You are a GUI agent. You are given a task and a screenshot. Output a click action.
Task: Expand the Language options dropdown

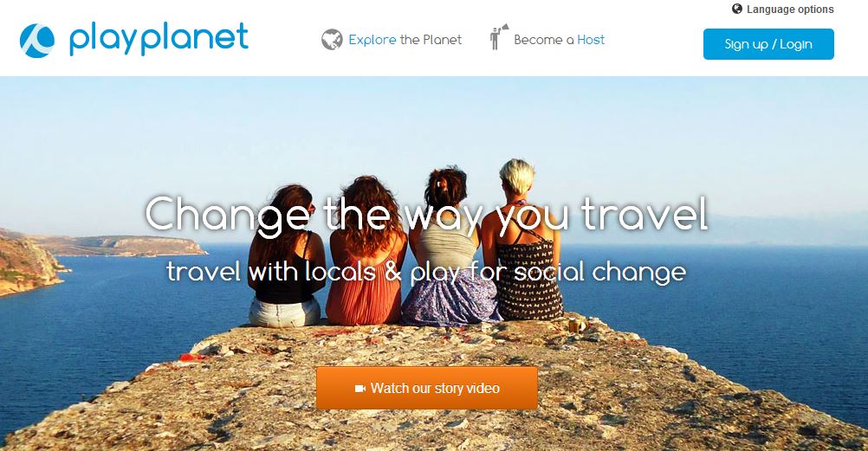pyautogui.click(x=783, y=10)
